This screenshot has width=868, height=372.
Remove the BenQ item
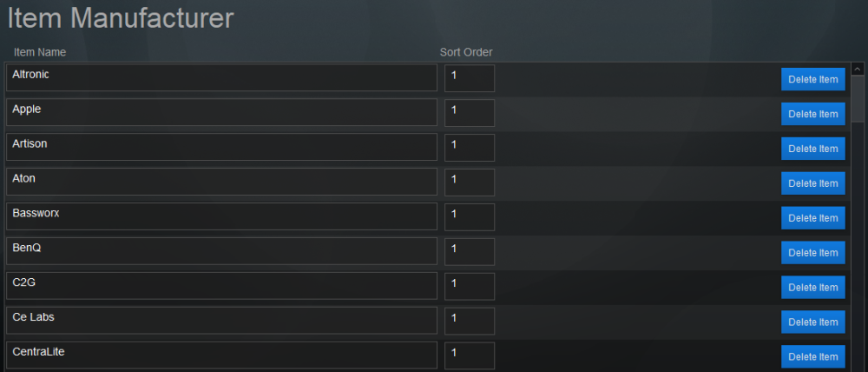(812, 253)
